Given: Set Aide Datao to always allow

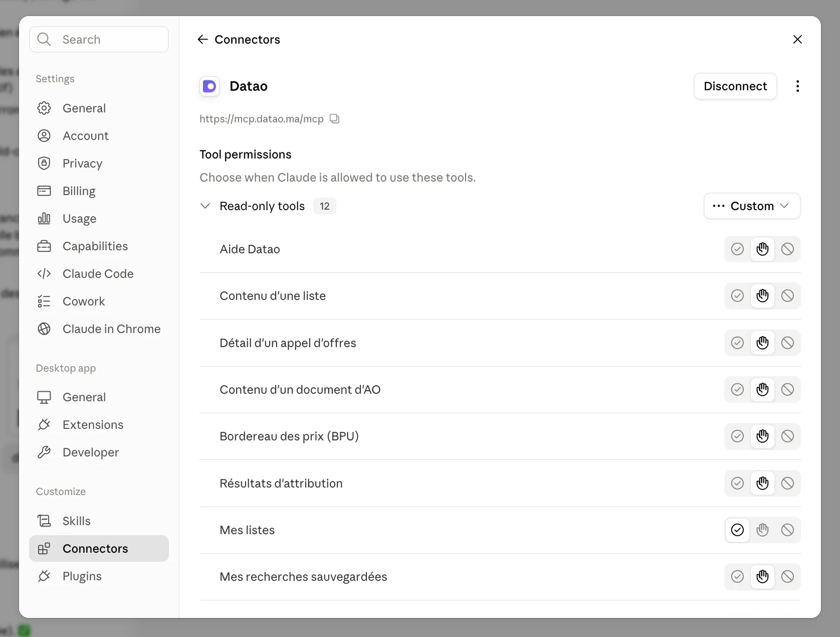Looking at the screenshot, I should [737, 249].
